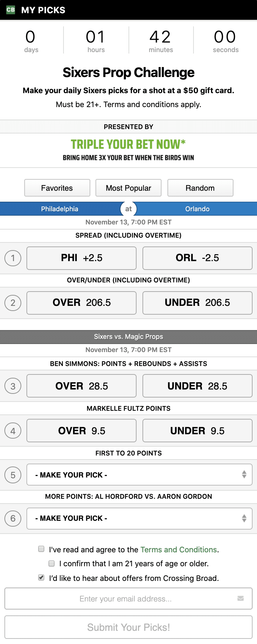Agree to the Terms and Conditions checkbox

(41, 549)
